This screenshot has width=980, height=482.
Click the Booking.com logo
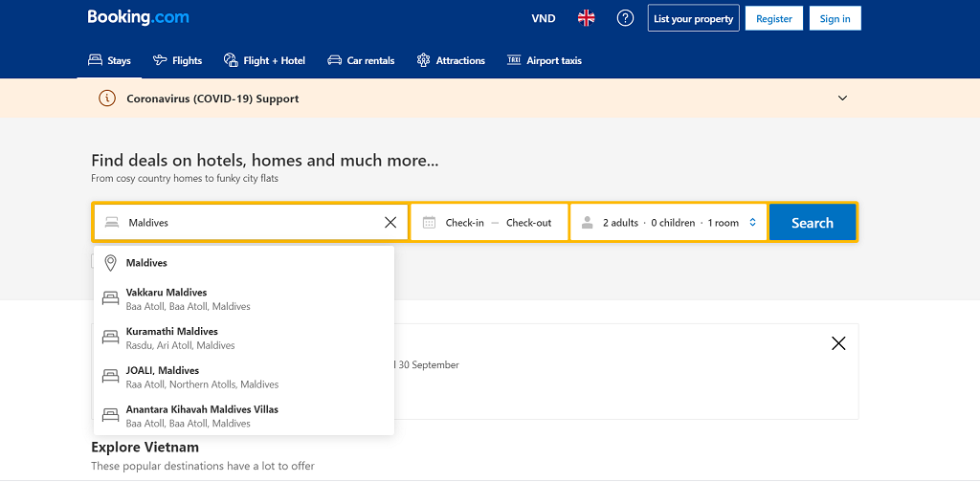[138, 17]
